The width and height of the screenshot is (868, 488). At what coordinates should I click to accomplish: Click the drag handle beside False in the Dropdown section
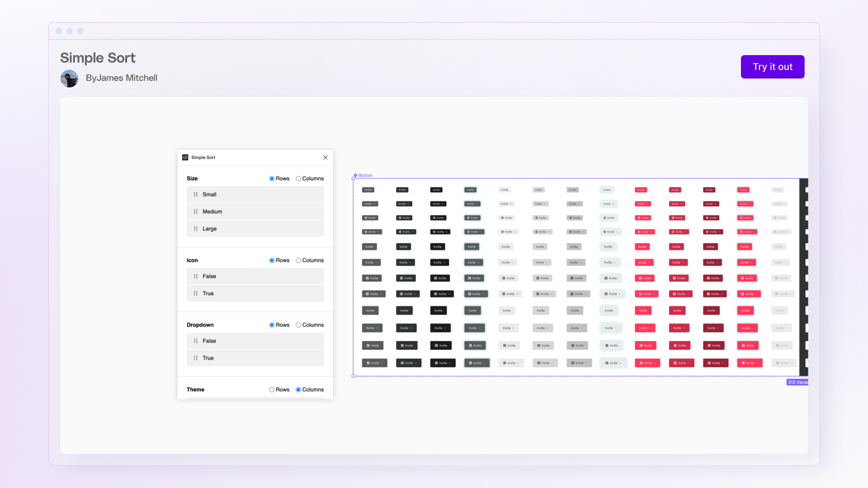[196, 341]
